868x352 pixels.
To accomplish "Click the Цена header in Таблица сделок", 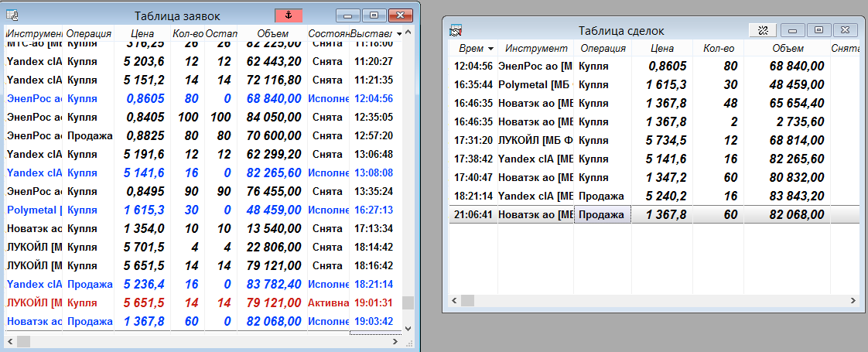I will (662, 49).
